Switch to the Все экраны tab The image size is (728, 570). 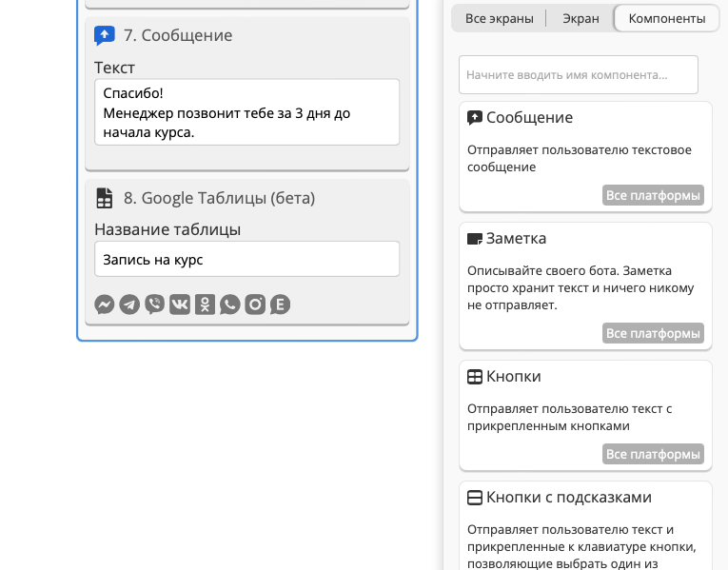499,19
